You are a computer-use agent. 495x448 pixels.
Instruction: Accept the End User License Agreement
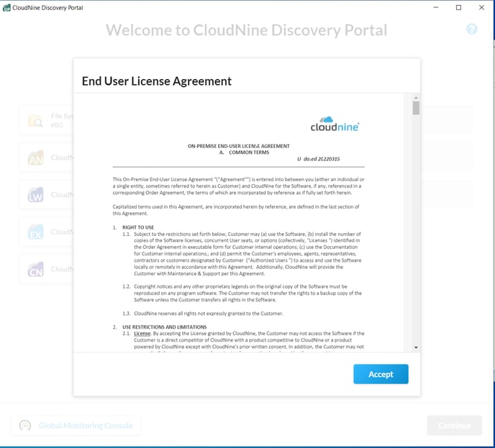click(381, 374)
